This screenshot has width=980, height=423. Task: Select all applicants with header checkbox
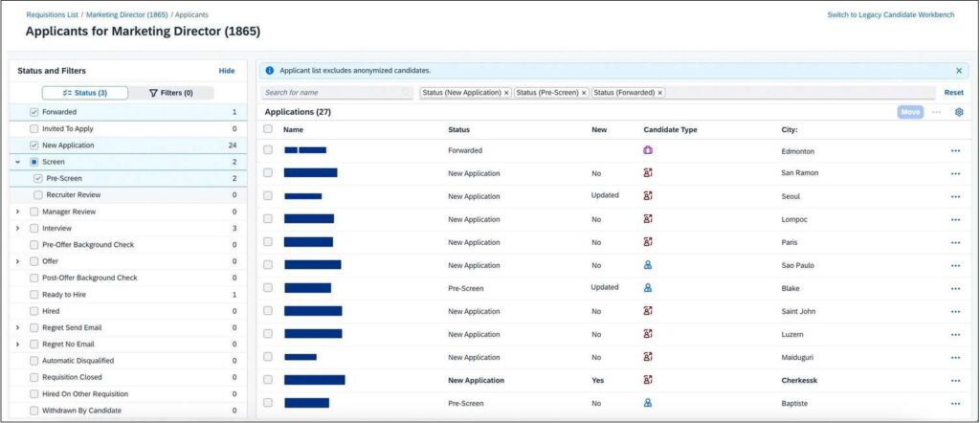[x=268, y=129]
